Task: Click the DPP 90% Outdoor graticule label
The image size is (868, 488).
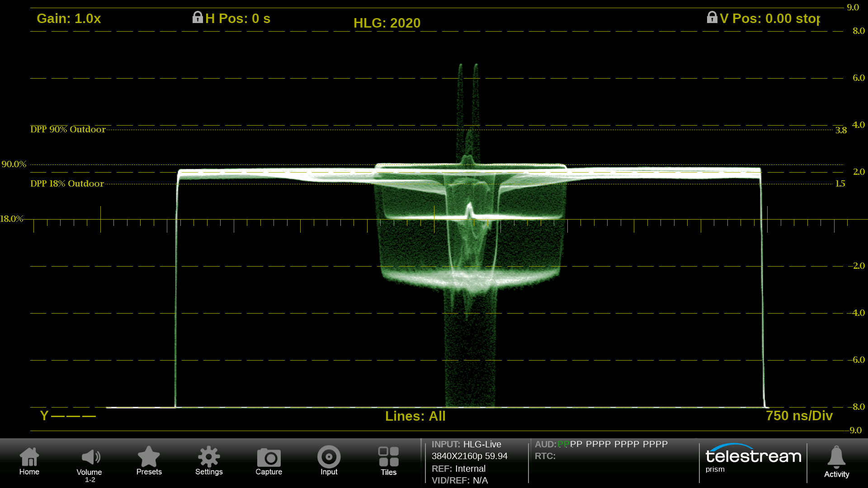Action: tap(68, 130)
